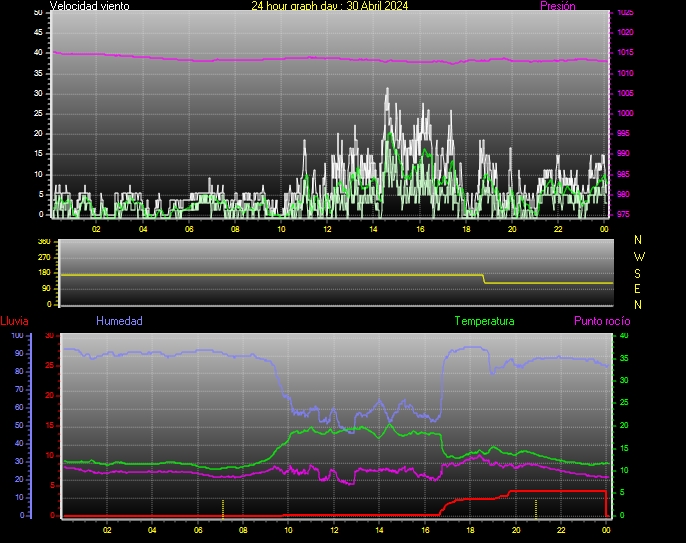The width and height of the screenshot is (686, 543).
Task: Click the 50 humidity axis value
Action: (x=19, y=425)
